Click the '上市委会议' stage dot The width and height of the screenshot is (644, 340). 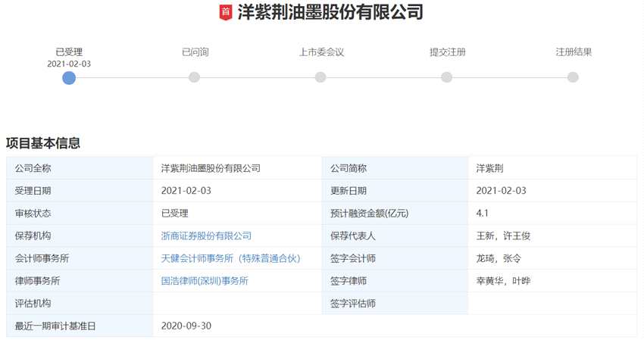(x=320, y=77)
